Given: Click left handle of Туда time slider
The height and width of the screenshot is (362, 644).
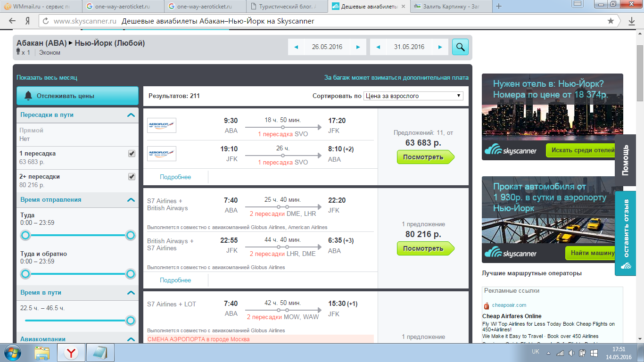Looking at the screenshot, I should 25,235.
